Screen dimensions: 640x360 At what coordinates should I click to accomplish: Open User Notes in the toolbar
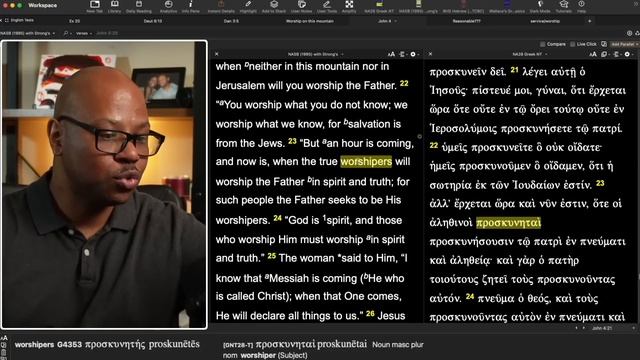click(x=302, y=7)
